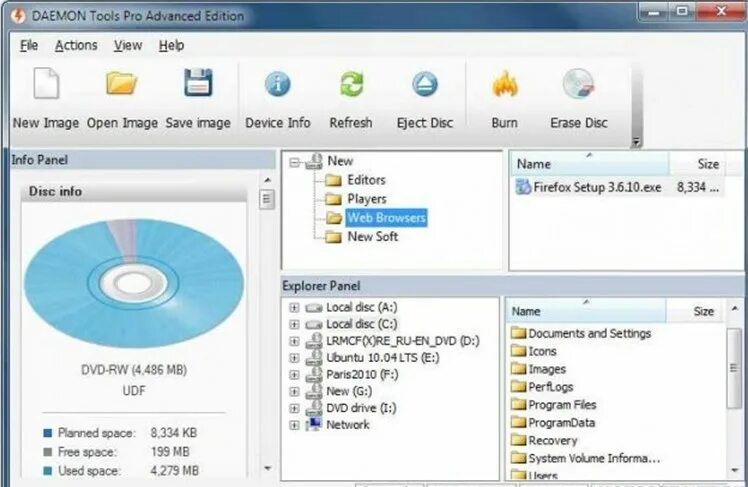The width and height of the screenshot is (748, 487).
Task: Select Local disc (A:) in Explorer
Action: (361, 307)
